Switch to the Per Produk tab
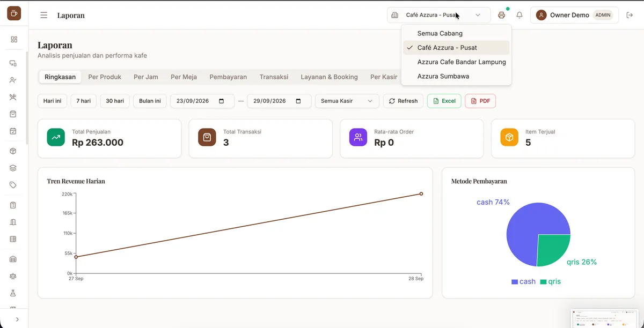This screenshot has height=328, width=644. point(105,77)
